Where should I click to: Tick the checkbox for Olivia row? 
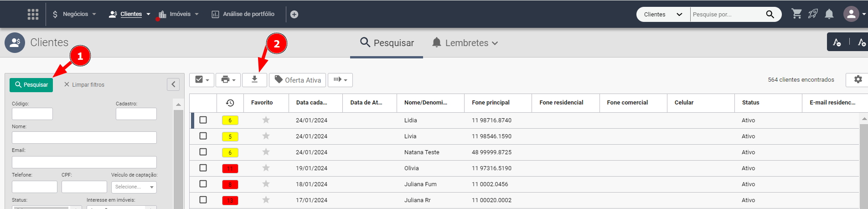tap(203, 168)
